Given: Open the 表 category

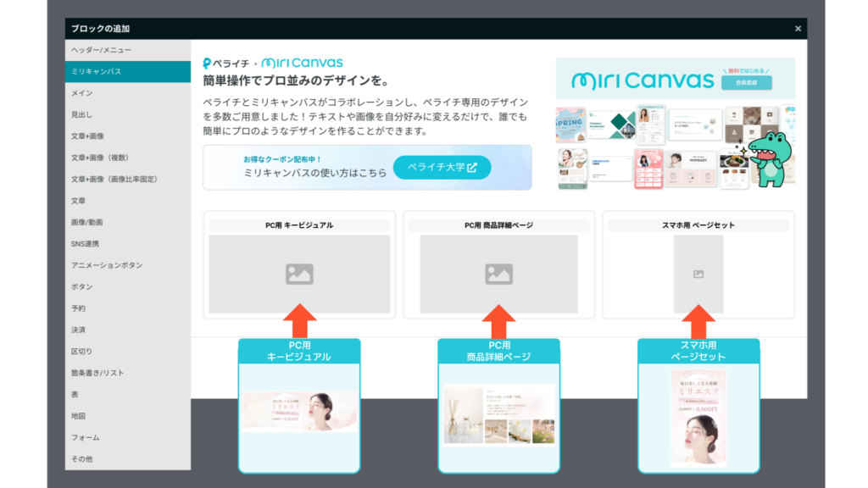Looking at the screenshot, I should tap(128, 395).
